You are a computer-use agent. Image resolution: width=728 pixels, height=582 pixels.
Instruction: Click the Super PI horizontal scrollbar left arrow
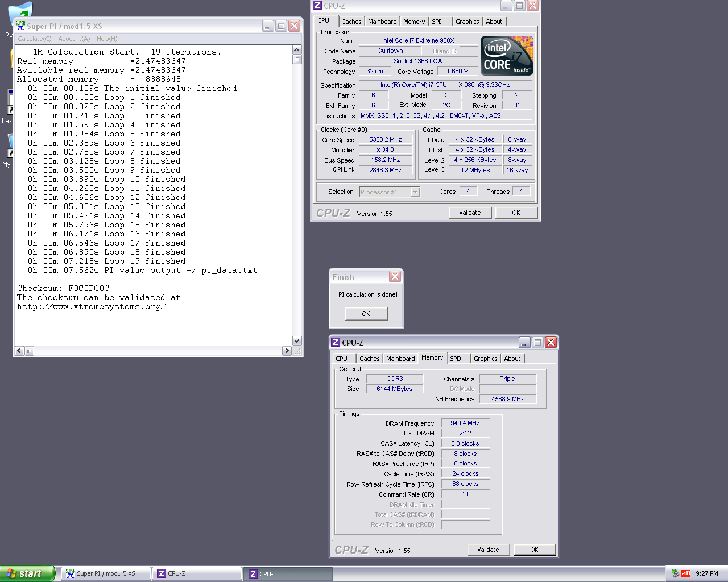19,351
